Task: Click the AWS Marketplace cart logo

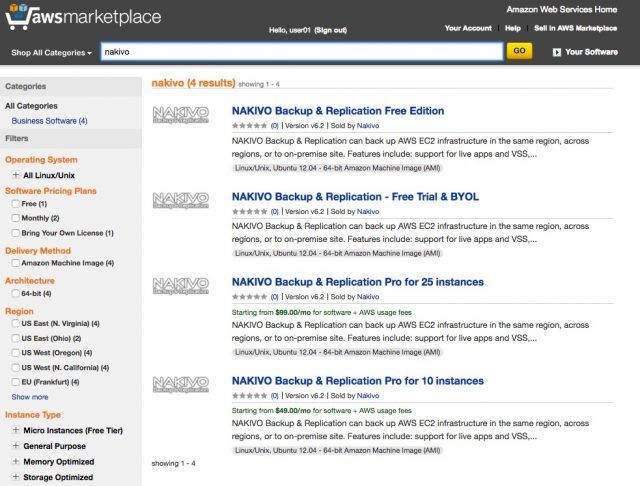Action: pos(83,17)
